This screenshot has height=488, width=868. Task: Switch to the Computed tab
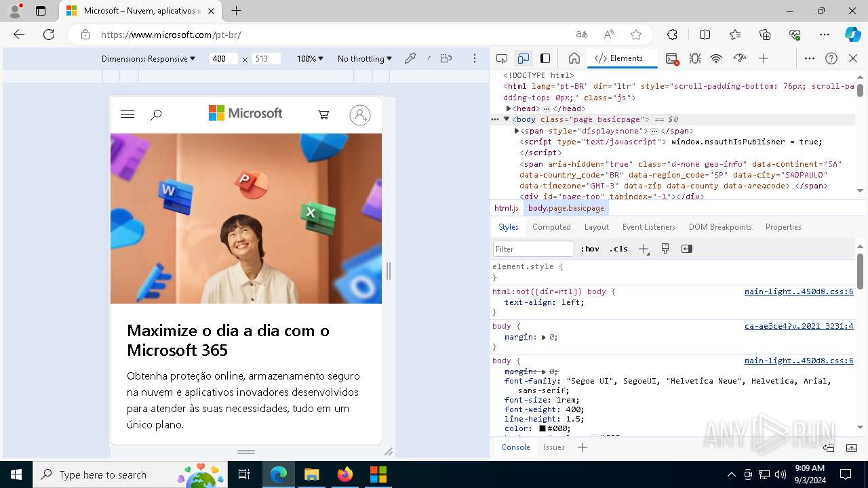click(x=551, y=227)
